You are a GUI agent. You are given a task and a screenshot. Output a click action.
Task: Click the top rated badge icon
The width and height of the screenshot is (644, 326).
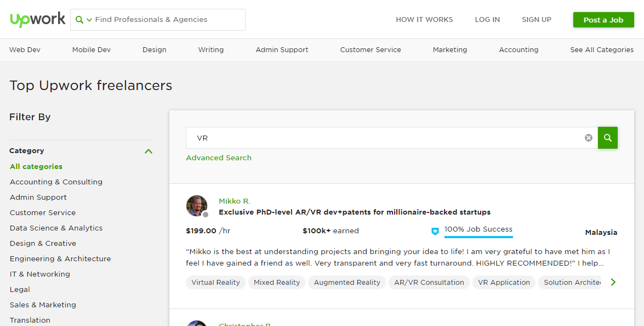[435, 232]
